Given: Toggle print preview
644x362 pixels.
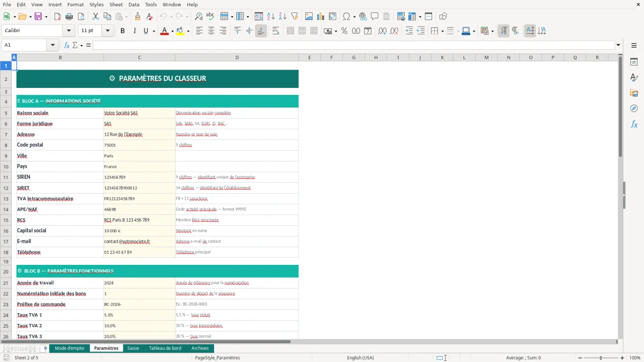Looking at the screenshot, I should point(80,17).
